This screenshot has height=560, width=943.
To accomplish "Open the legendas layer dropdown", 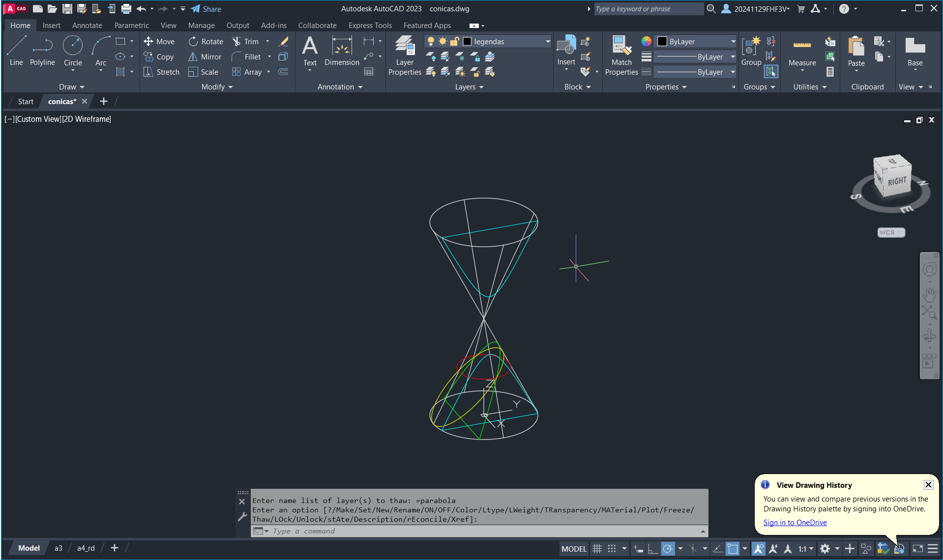I will (x=548, y=42).
